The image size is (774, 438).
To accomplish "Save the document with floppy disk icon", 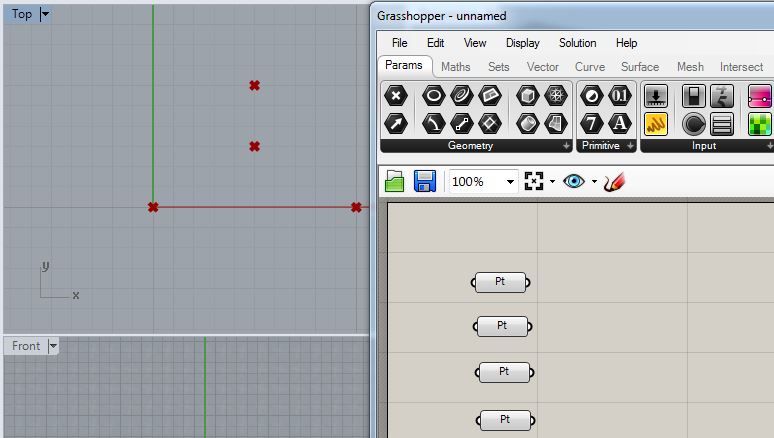I will tap(425, 181).
